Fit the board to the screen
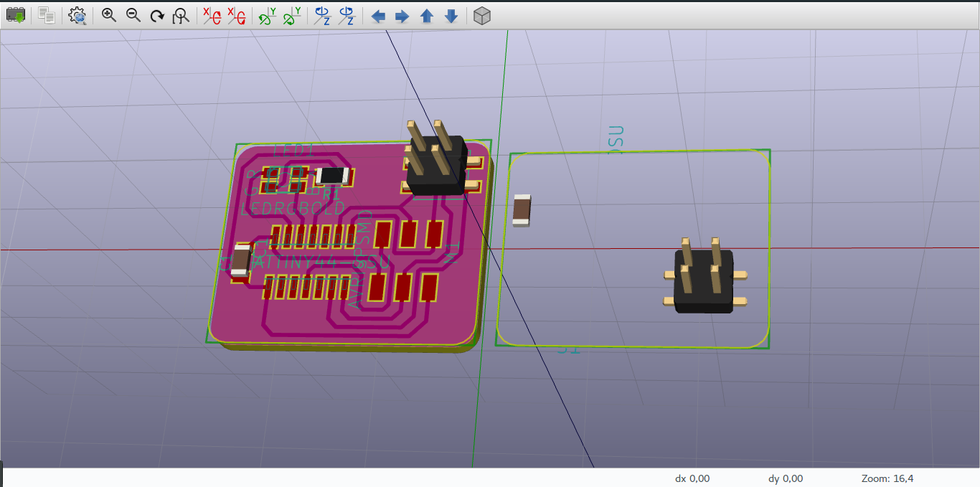 tap(180, 15)
